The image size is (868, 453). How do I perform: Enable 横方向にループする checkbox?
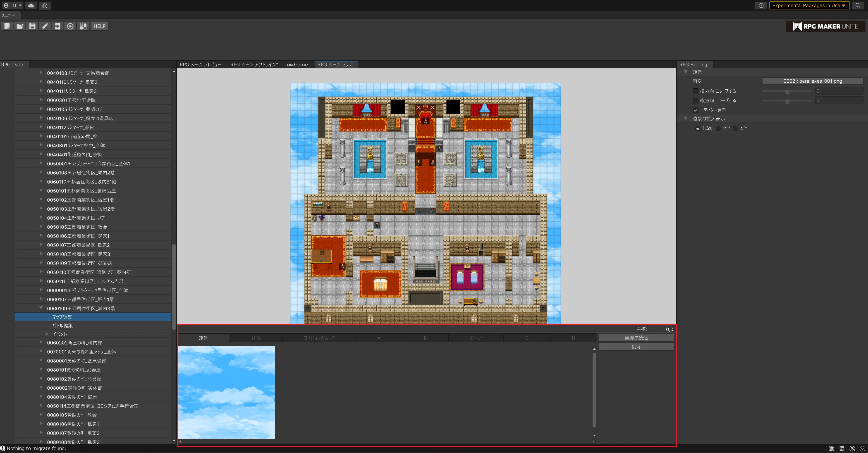(696, 91)
